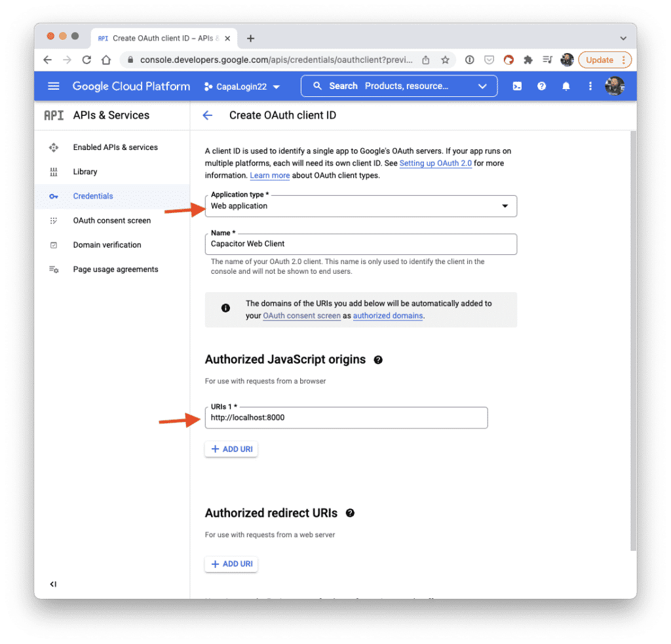
Task: Open the Application type dropdown
Action: (x=505, y=206)
